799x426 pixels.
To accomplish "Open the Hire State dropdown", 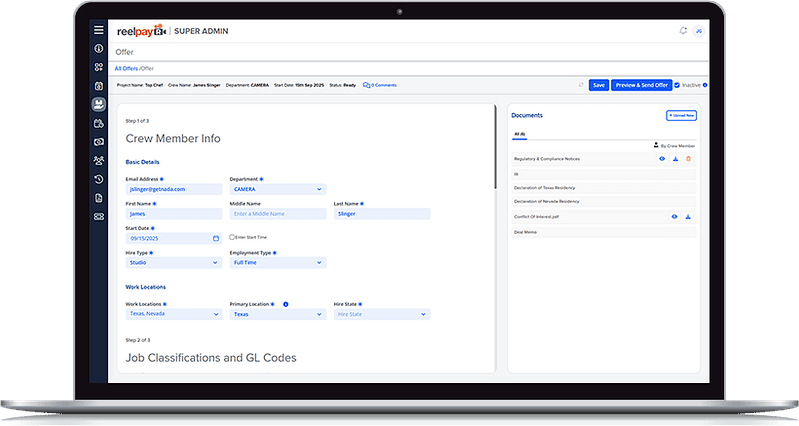I will pyautogui.click(x=382, y=314).
